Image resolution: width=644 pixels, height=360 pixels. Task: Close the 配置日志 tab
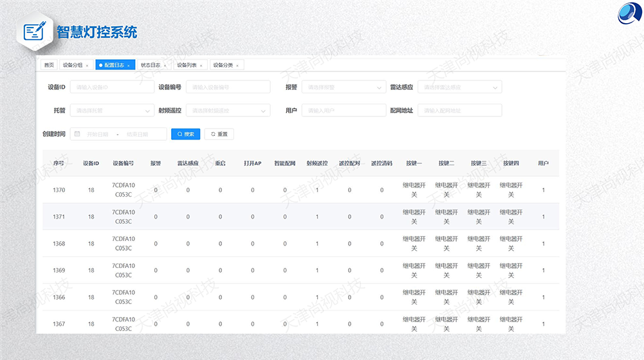point(129,66)
